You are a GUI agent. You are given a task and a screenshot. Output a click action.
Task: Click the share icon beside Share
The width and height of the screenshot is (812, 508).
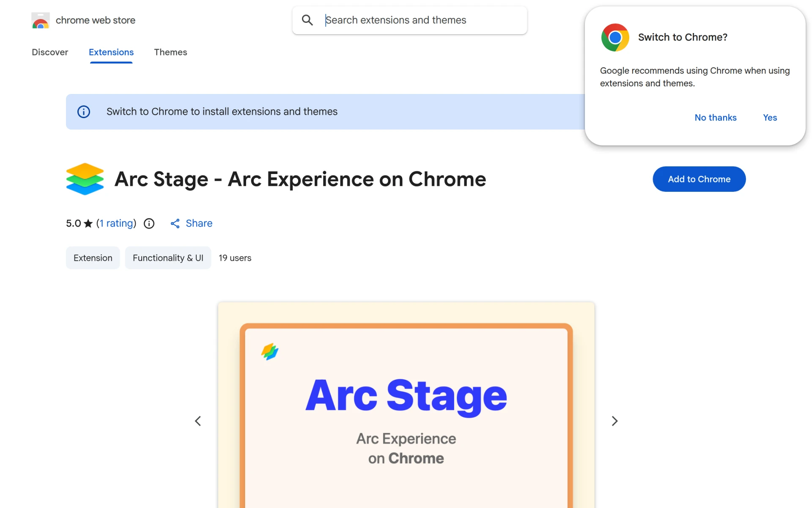coord(175,224)
